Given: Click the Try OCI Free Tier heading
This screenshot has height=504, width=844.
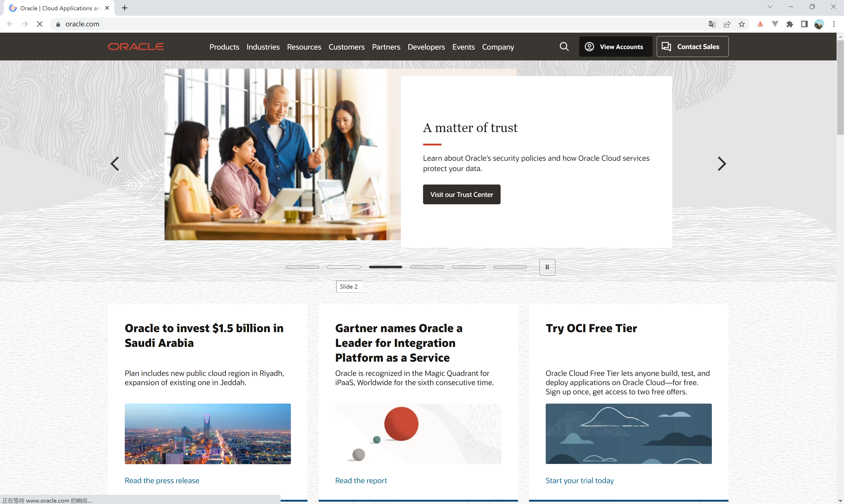Looking at the screenshot, I should (591, 328).
